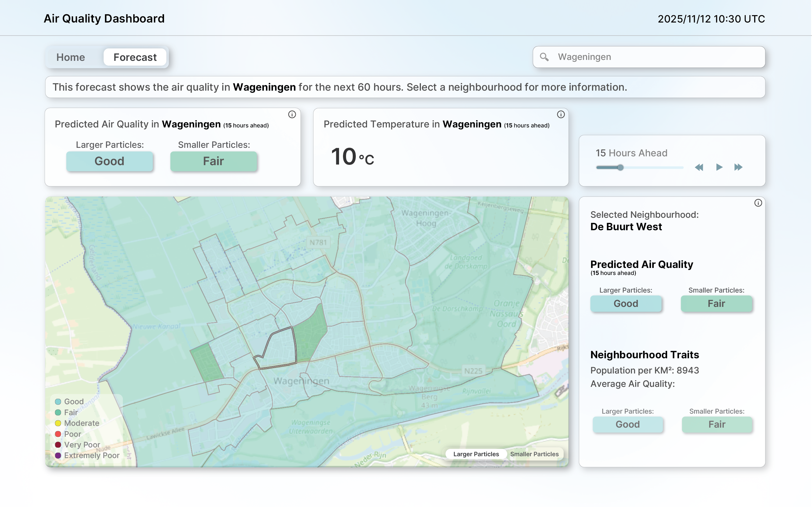
Task: Select the outlined De Buurt West neighbourhood on map
Action: tap(280, 349)
